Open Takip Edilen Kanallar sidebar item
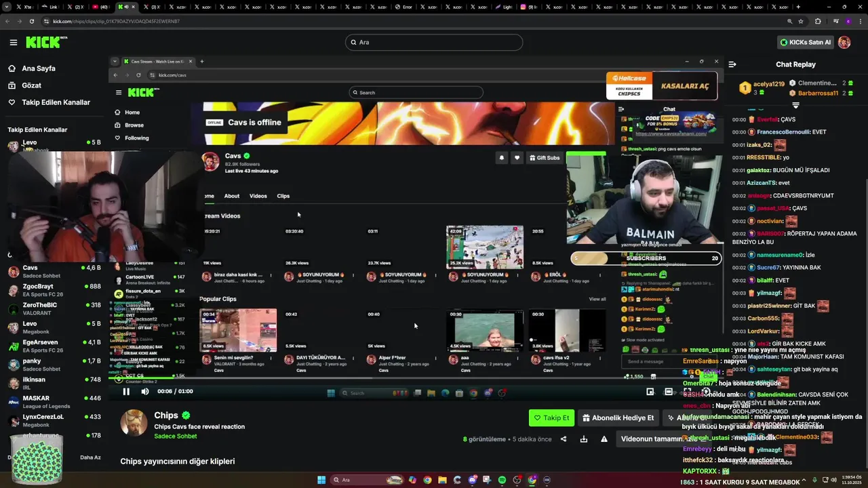Screen dimensions: 868x488 coord(56,102)
